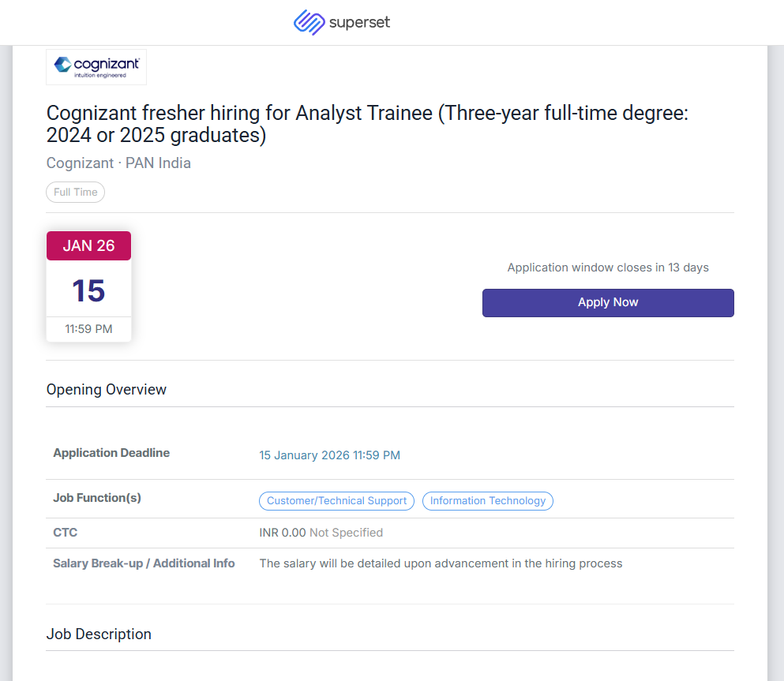Select the Cognizant · PAN India subtitle
Image resolution: width=784 pixels, height=681 pixels.
coord(118,163)
